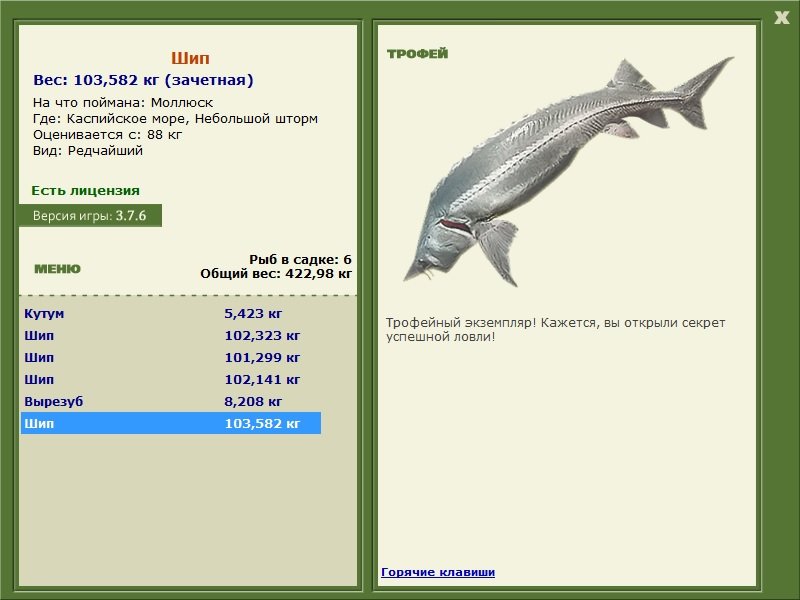800x600 pixels.
Task: Click the Где: Каспийское море line
Action: (x=176, y=119)
